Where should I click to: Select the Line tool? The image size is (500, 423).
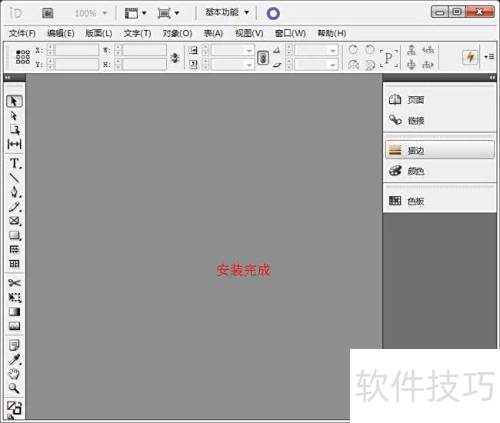point(14,178)
